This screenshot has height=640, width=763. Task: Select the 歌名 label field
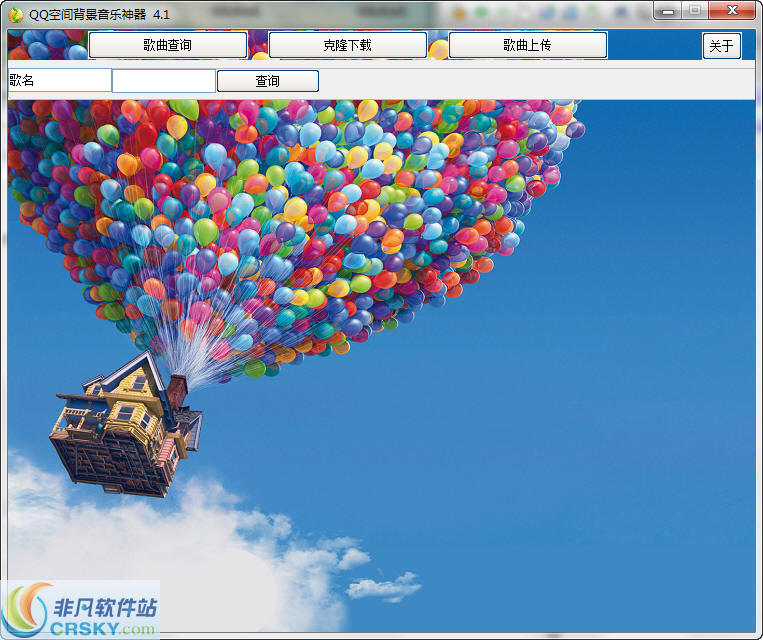click(x=59, y=80)
